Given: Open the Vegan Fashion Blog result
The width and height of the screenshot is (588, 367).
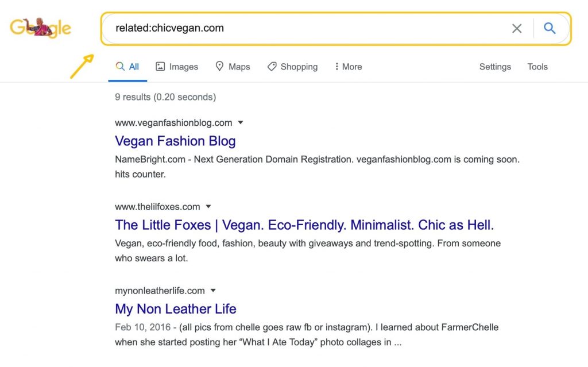Looking at the screenshot, I should coord(175,141).
